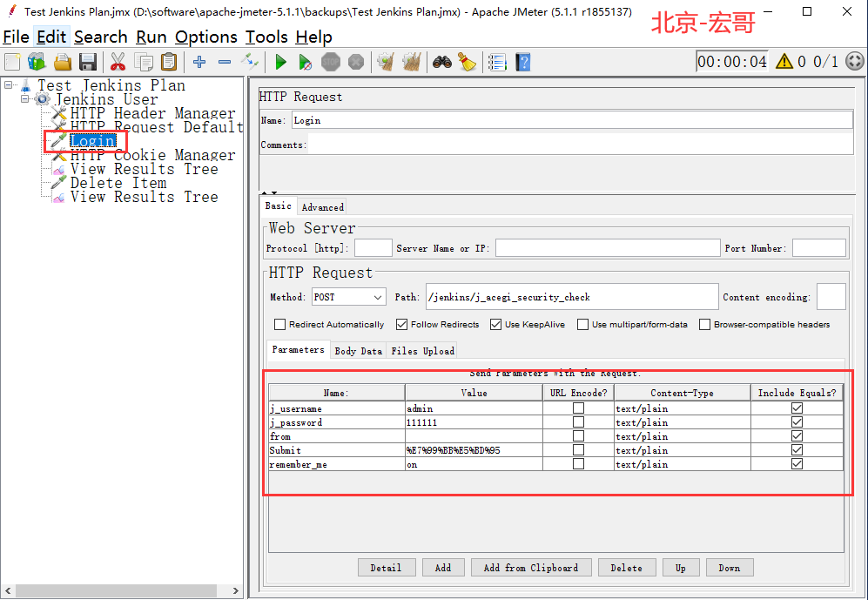Click the Delete parameter button
Image resolution: width=868 pixels, height=600 pixels.
pyautogui.click(x=627, y=568)
